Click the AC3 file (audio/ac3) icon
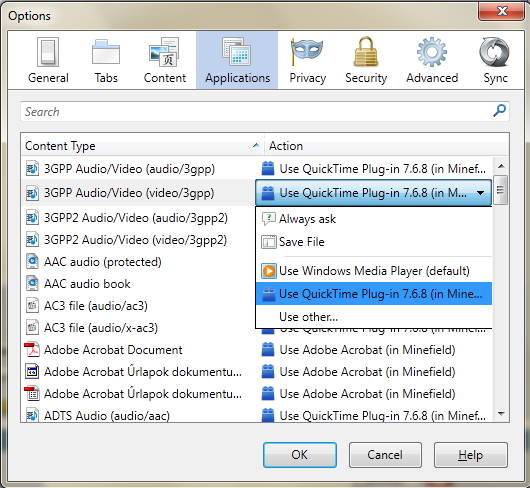This screenshot has height=488, width=530. [32, 306]
